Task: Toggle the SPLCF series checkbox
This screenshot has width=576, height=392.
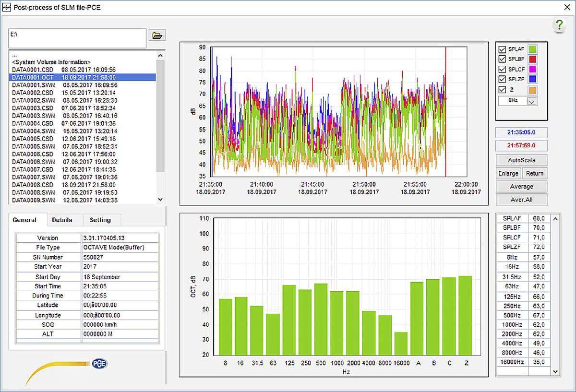Action: (x=502, y=69)
